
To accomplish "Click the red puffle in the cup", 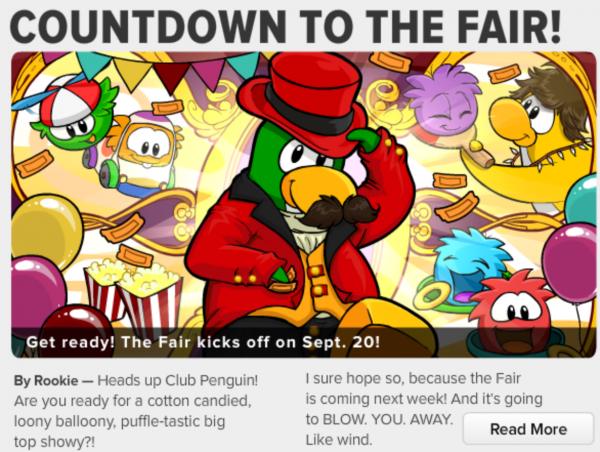I will click(511, 312).
